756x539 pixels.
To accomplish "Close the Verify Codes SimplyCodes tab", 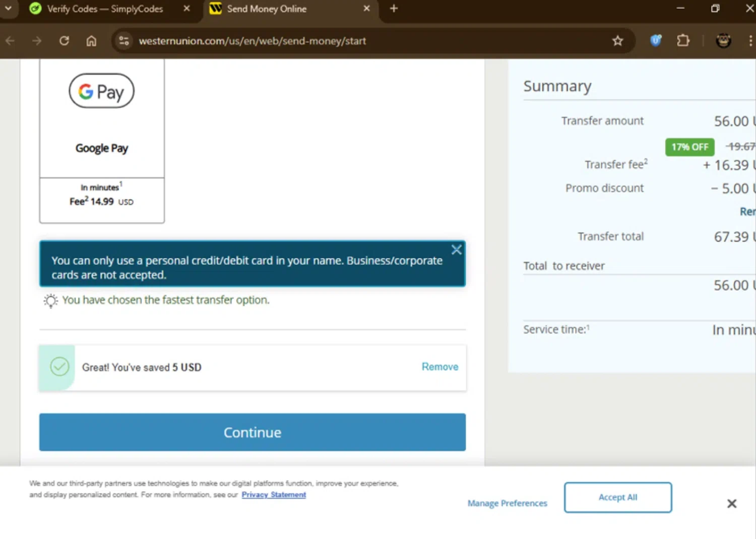I will (186, 9).
